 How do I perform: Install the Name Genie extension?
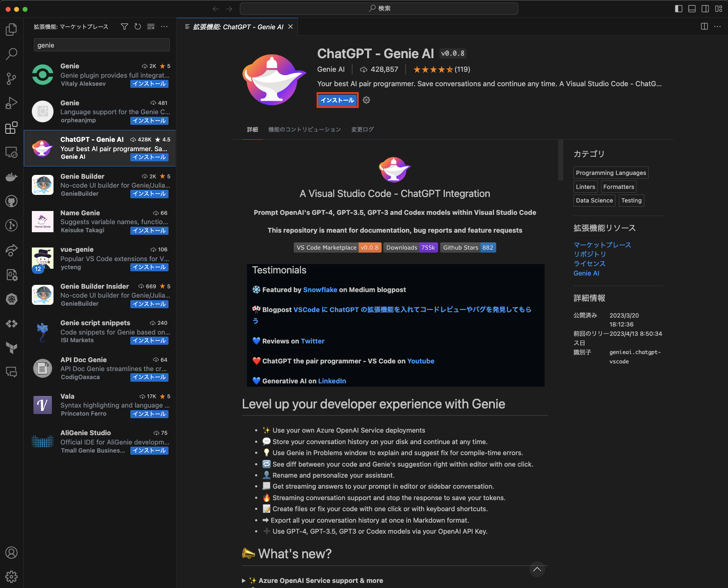tap(149, 231)
